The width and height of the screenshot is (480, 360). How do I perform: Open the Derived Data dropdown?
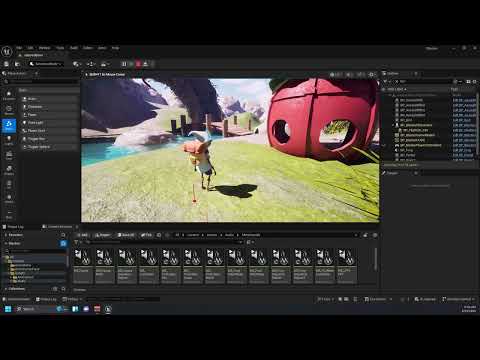coord(378,299)
